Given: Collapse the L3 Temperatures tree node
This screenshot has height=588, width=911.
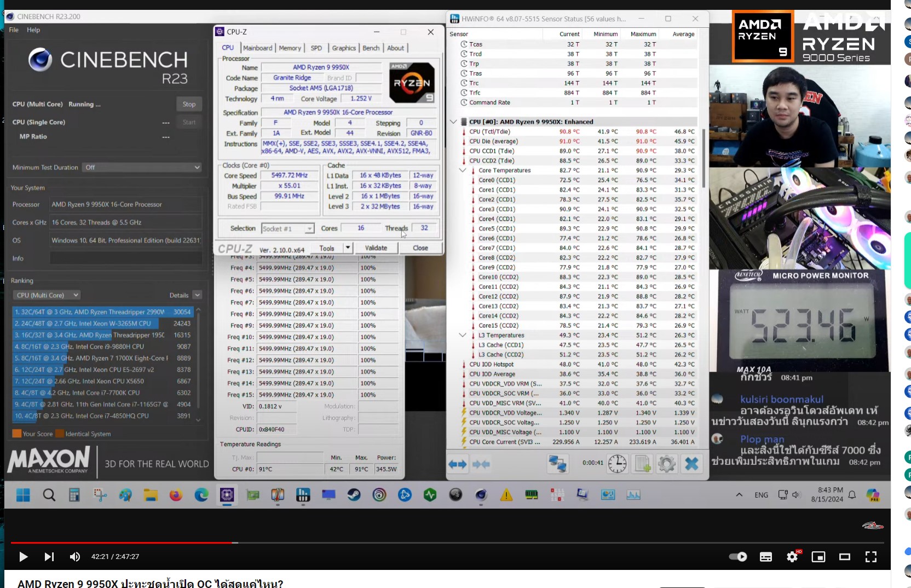Looking at the screenshot, I should (463, 335).
